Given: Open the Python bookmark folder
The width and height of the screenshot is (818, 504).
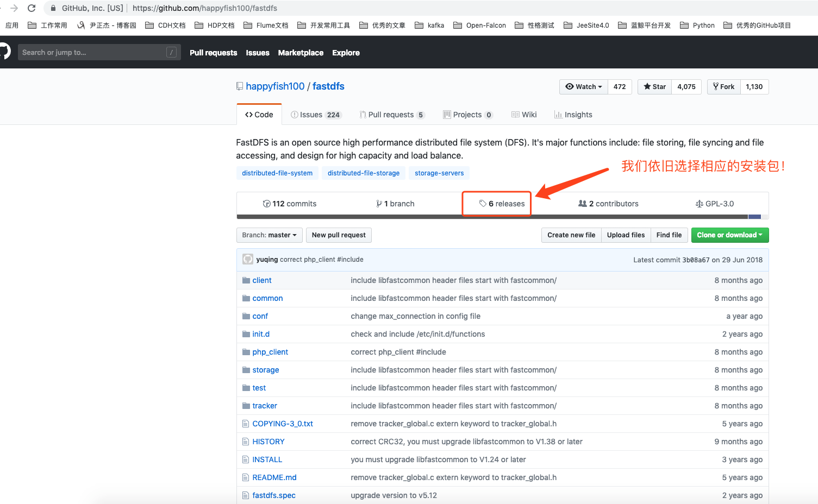Looking at the screenshot, I should click(697, 26).
